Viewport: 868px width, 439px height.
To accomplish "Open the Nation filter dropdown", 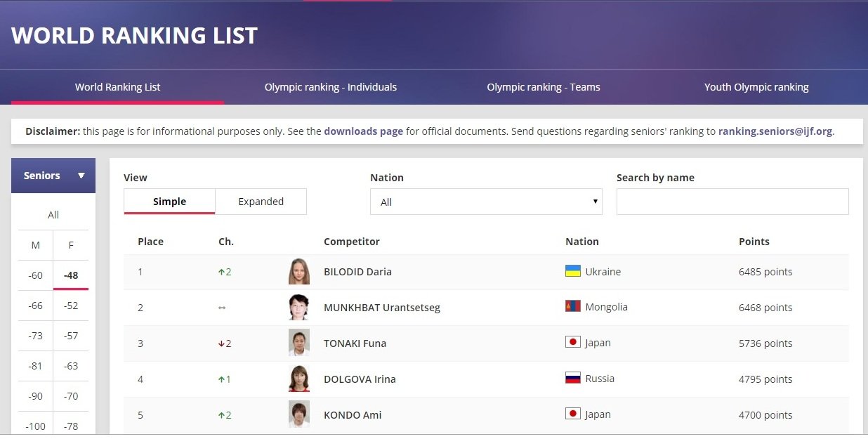I will point(486,202).
